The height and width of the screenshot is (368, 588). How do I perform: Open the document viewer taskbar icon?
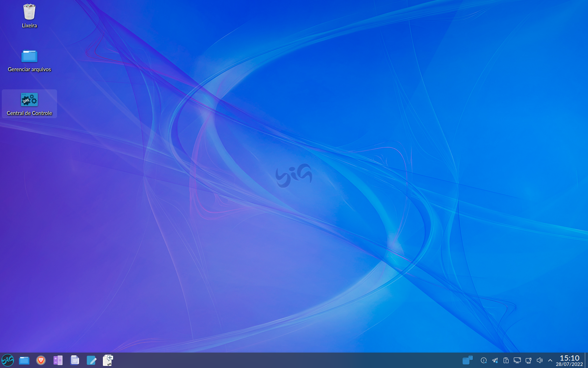[x=75, y=360]
